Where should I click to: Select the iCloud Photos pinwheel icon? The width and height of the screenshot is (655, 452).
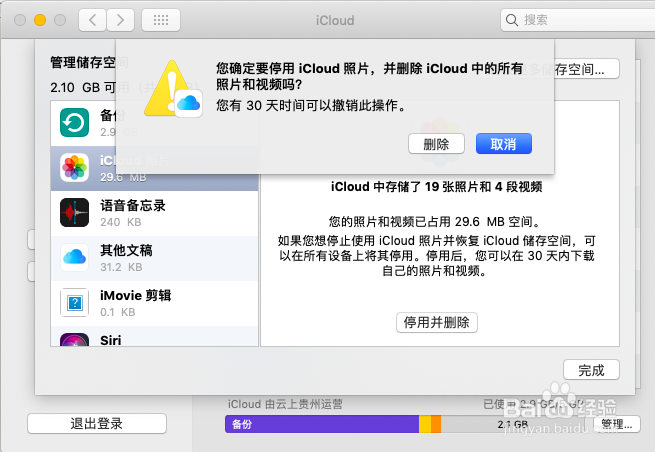point(74,168)
